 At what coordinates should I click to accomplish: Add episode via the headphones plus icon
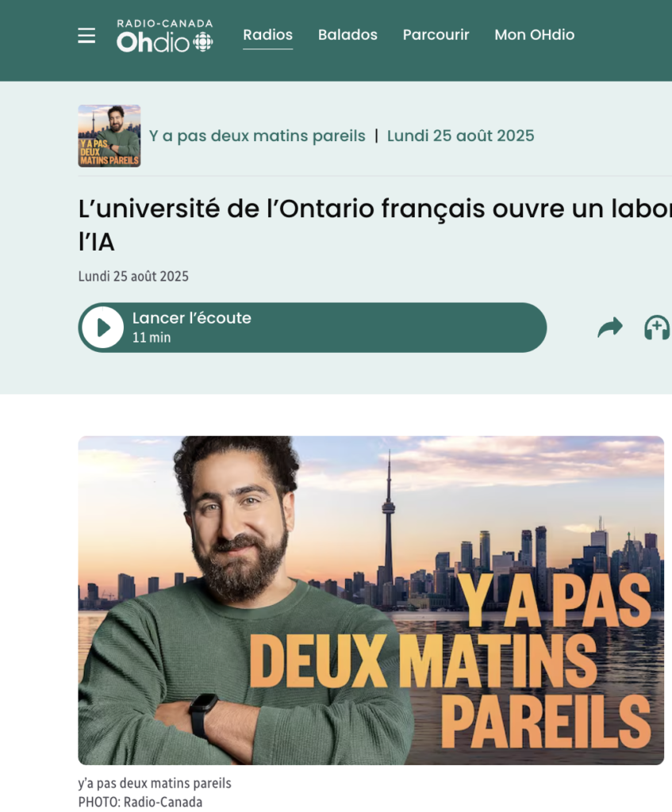click(x=657, y=327)
